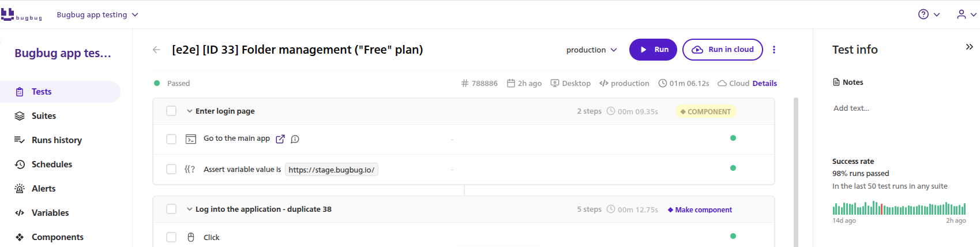
Task: Open Components in the sidebar
Action: [57, 237]
